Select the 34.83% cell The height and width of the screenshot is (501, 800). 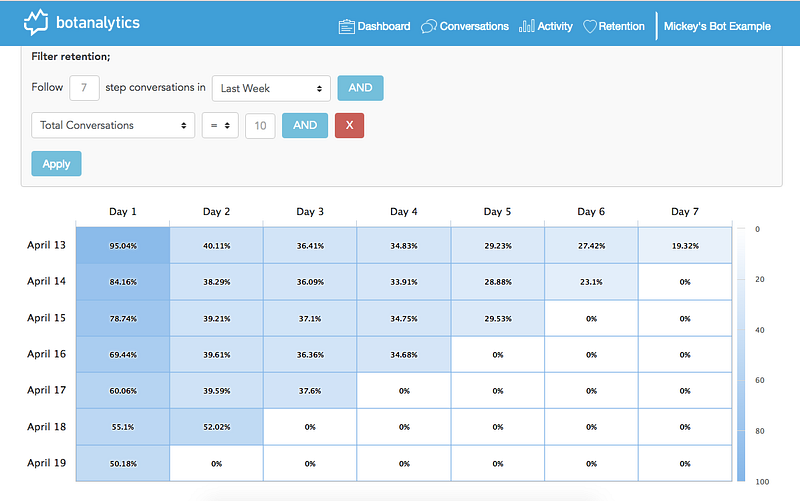[x=404, y=245]
